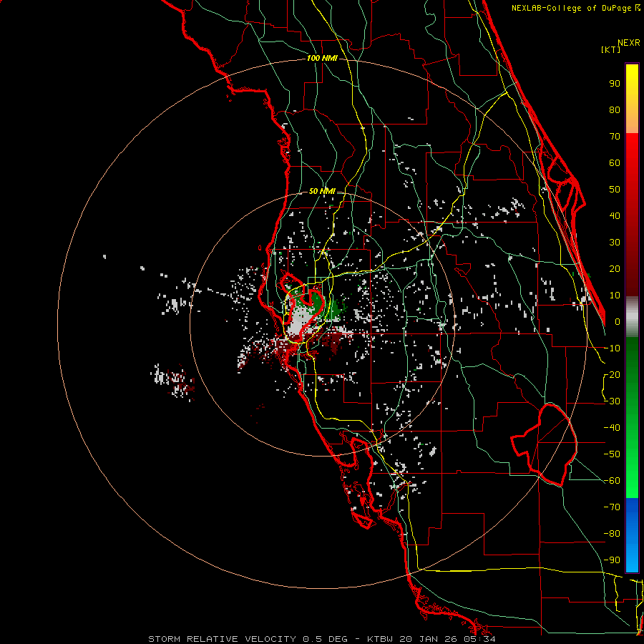This screenshot has height=644, width=644.
Task: Click the NEXR label above the scale
Action: [629, 43]
